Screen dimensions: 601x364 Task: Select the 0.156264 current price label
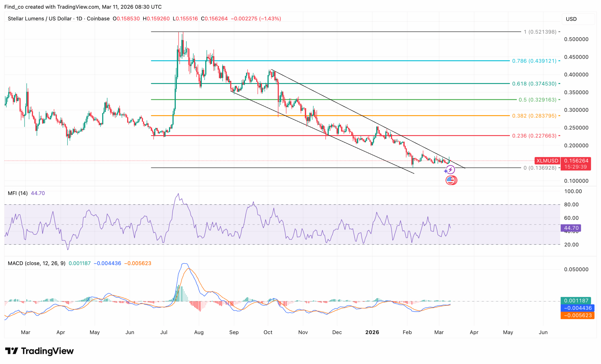click(x=576, y=161)
